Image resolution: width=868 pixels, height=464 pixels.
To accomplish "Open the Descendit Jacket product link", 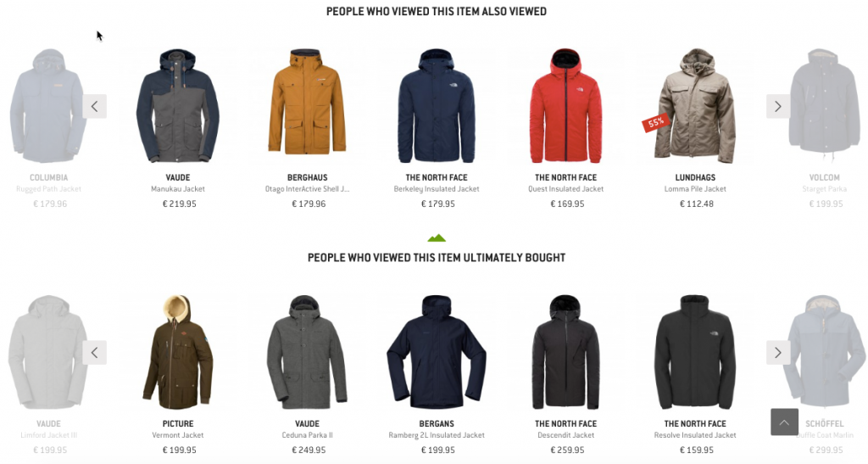I will [565, 435].
